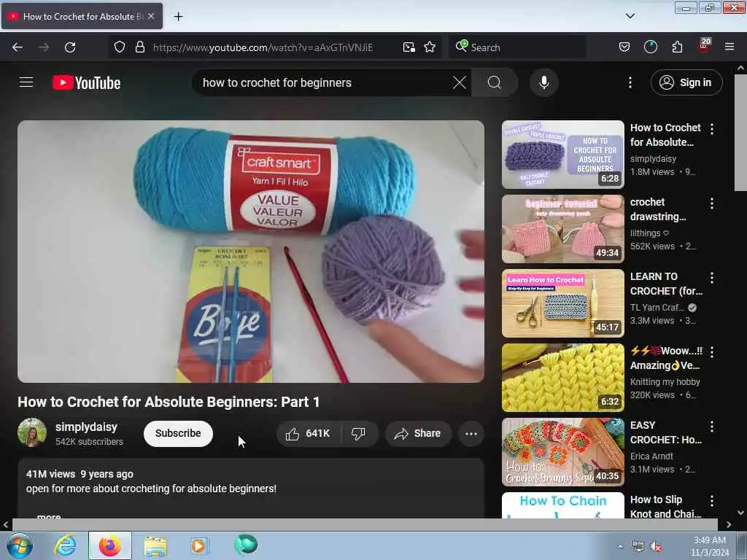Subscribe to simplydaisy channel

click(x=178, y=433)
